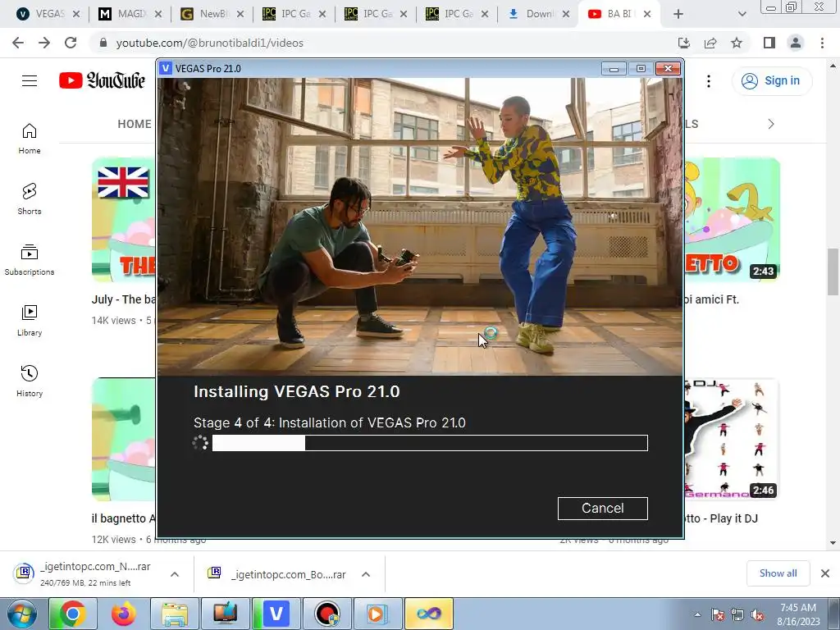The height and width of the screenshot is (630, 840).
Task: Open Subscriptions in the YouTube sidebar
Action: pyautogui.click(x=30, y=260)
